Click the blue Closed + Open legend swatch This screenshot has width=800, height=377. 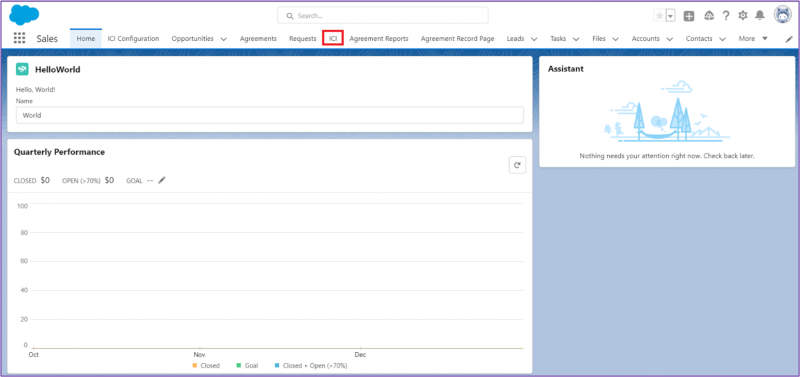click(278, 365)
